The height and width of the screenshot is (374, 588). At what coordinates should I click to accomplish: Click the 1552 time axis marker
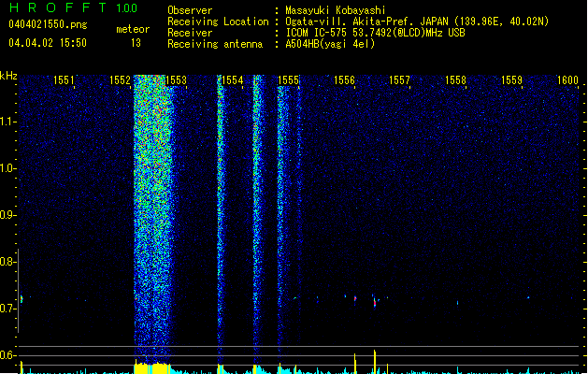(x=120, y=80)
